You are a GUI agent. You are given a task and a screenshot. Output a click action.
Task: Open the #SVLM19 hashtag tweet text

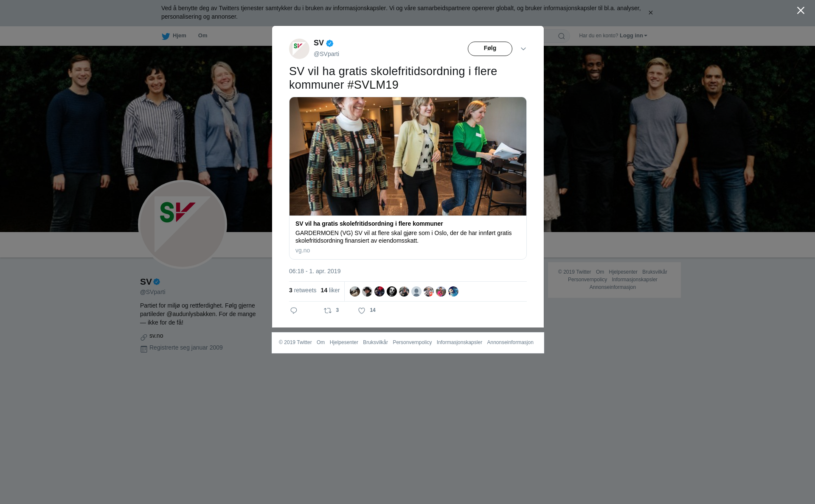tap(373, 85)
